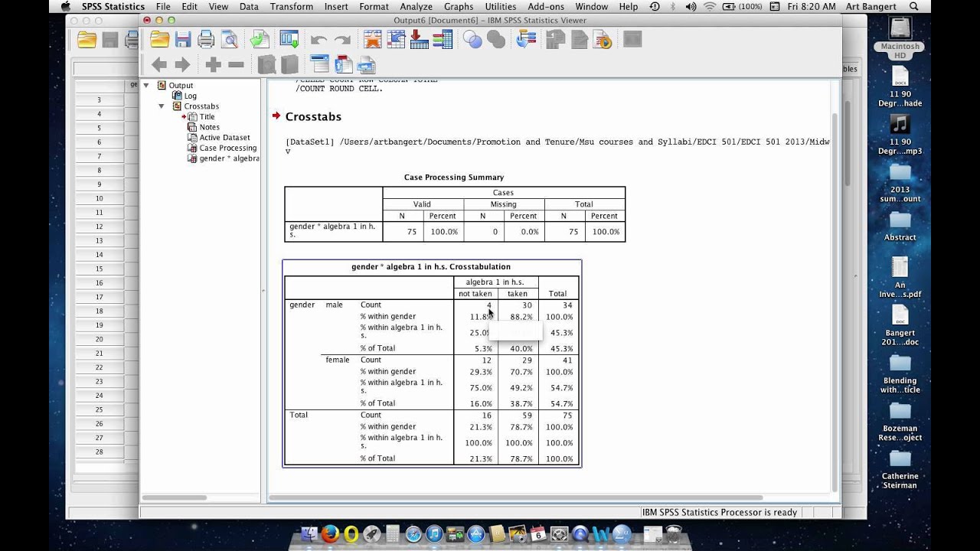Click the Redo arrow in toolbar

pos(342,41)
